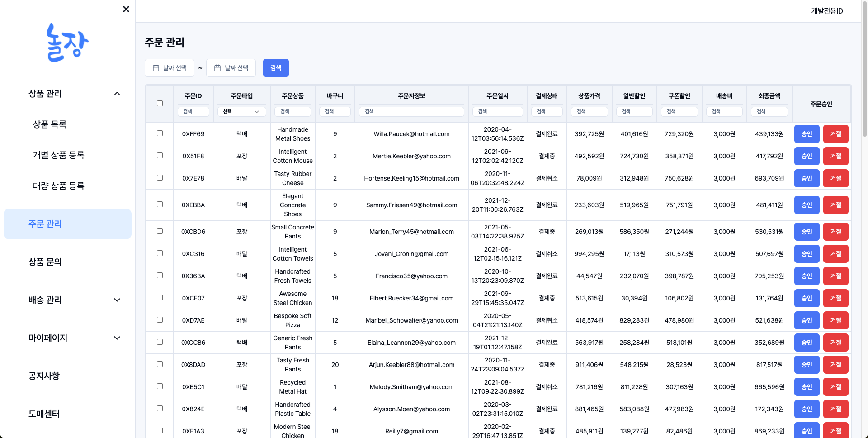Open the 상품 문의 menu item
This screenshot has height=438, width=868.
click(45, 262)
